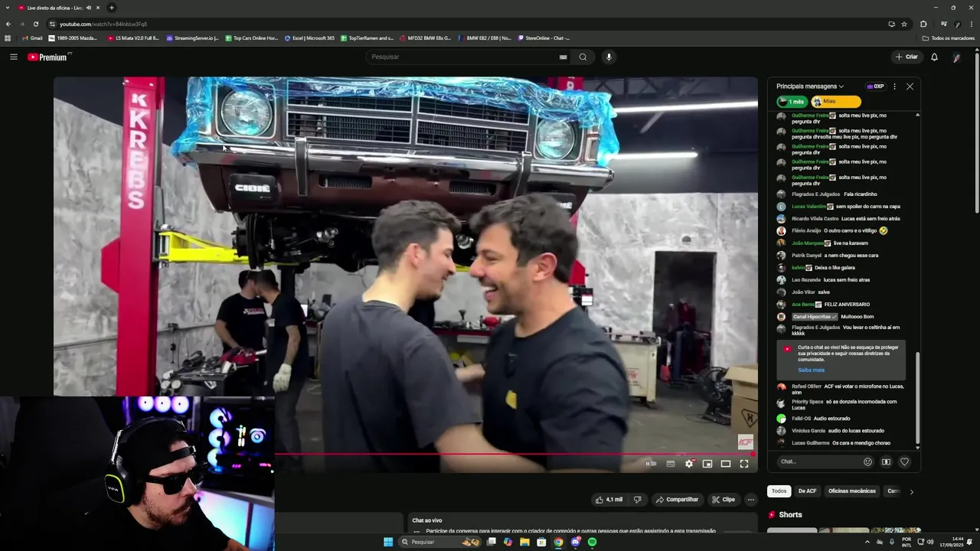Screen dimensions: 980x551
Task: Send a heart reaction in chat
Action: pos(904,461)
